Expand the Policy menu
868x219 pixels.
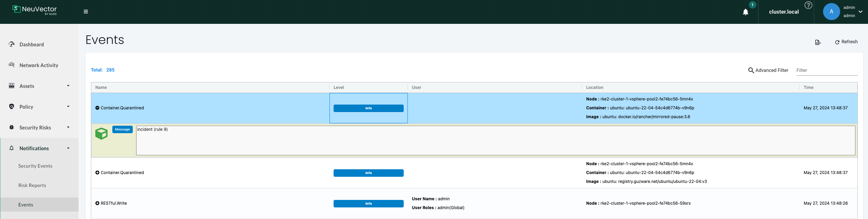[x=39, y=107]
